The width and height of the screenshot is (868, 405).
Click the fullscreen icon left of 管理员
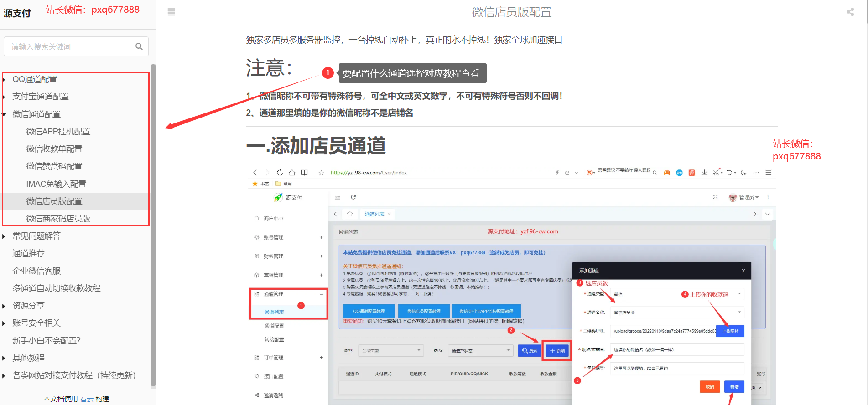(x=715, y=197)
